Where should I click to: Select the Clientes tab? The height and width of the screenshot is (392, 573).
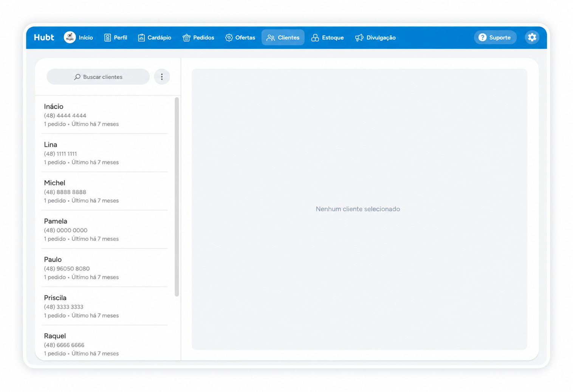(x=283, y=37)
